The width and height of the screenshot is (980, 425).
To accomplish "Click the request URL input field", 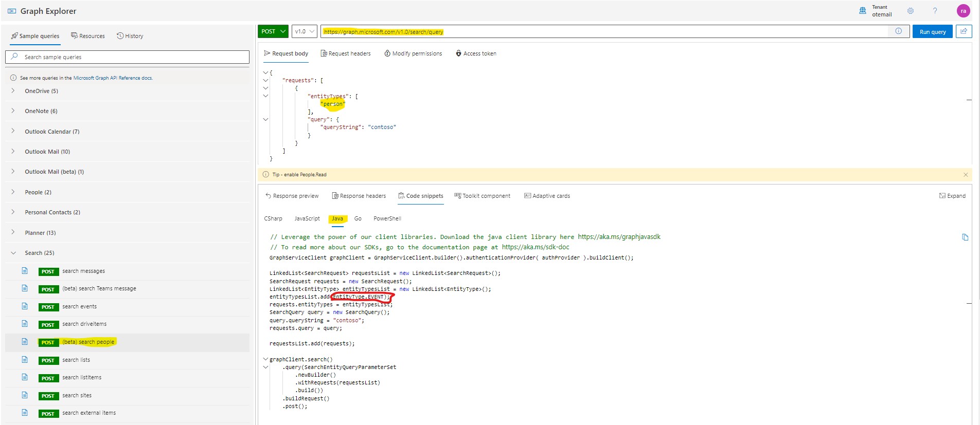I will 604,31.
